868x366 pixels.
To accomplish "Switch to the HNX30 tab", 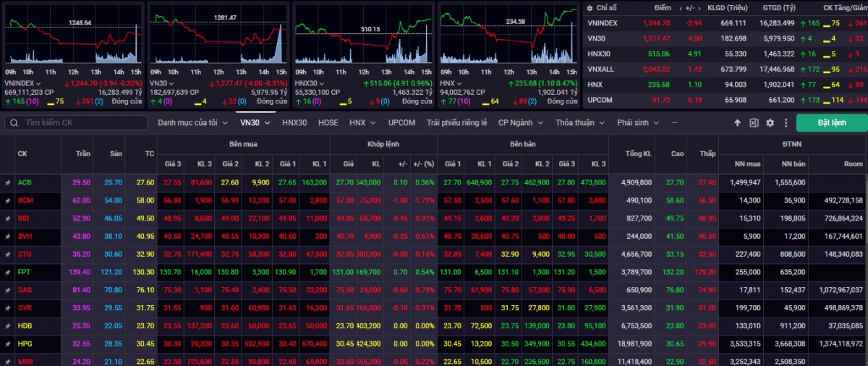I will coord(294,123).
